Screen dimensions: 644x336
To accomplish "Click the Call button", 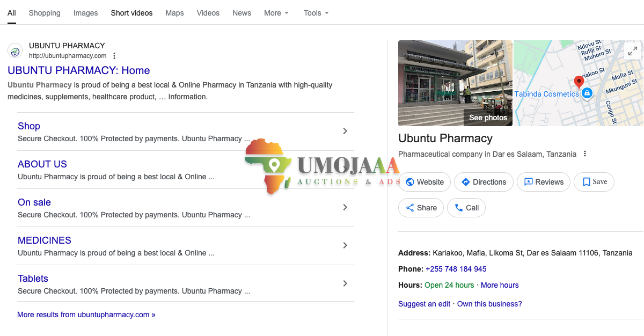I will pos(466,208).
